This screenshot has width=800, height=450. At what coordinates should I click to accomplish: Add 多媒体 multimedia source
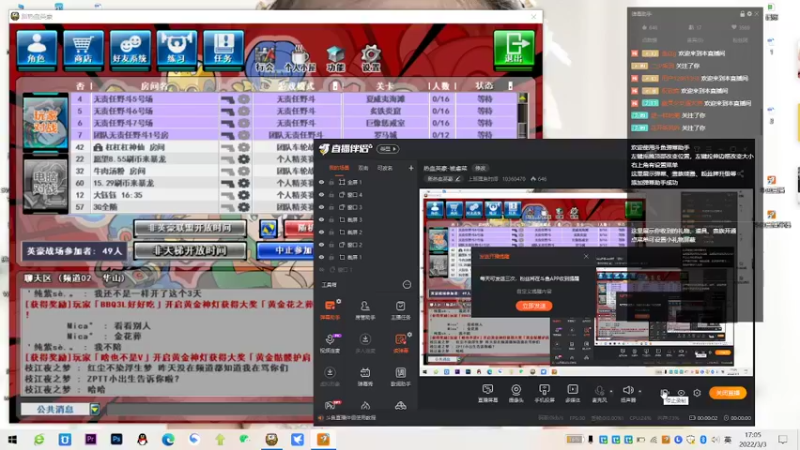[x=573, y=393]
